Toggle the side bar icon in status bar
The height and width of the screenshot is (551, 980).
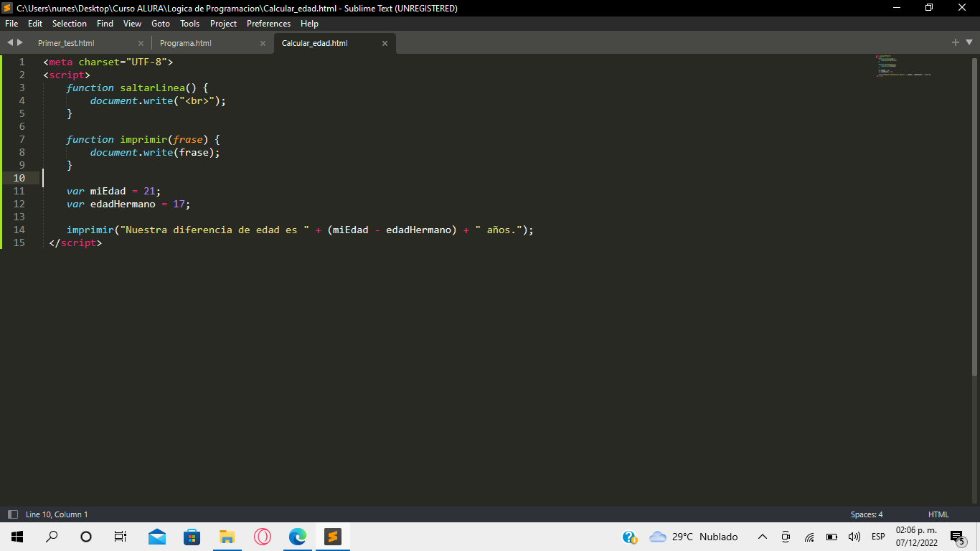coord(13,514)
